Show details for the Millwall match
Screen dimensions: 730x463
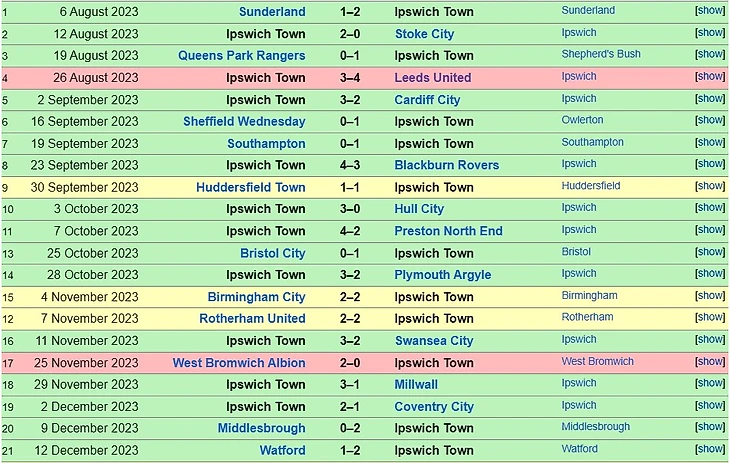point(710,383)
